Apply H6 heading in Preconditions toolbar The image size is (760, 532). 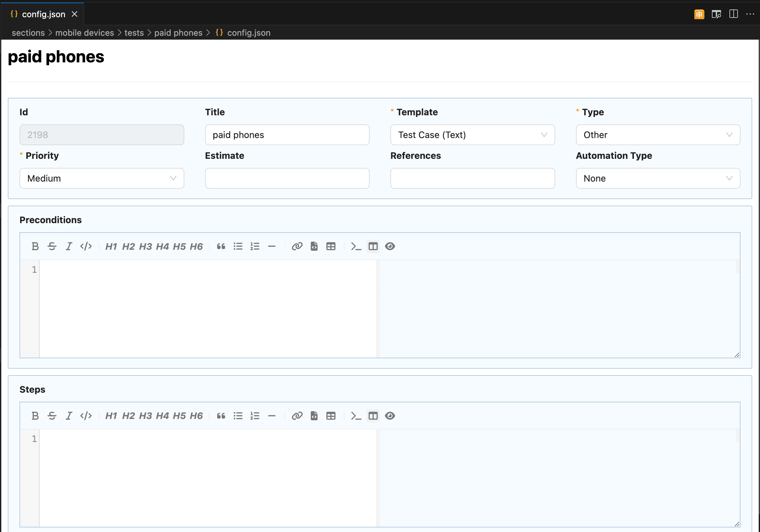coord(196,246)
